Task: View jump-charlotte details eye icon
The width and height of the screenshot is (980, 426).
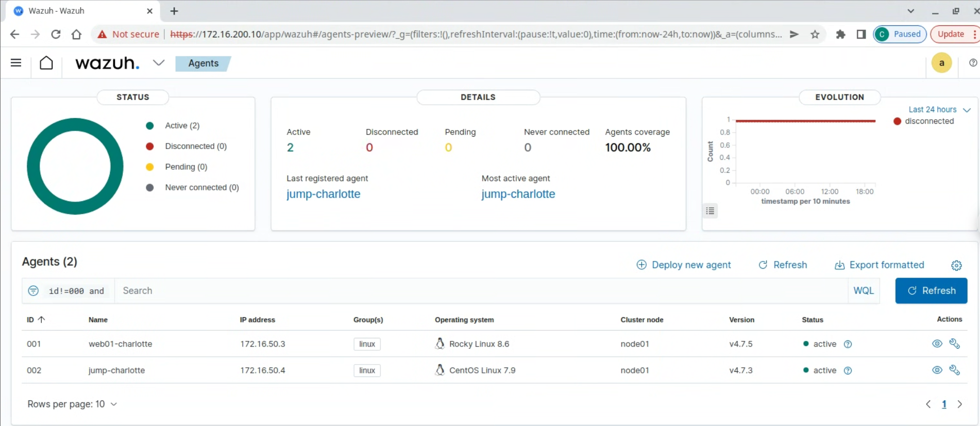Action: [x=937, y=370]
